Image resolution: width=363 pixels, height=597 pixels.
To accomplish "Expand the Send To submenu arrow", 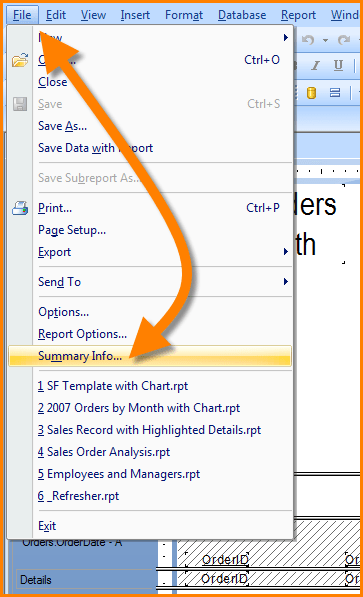I will coord(286,282).
